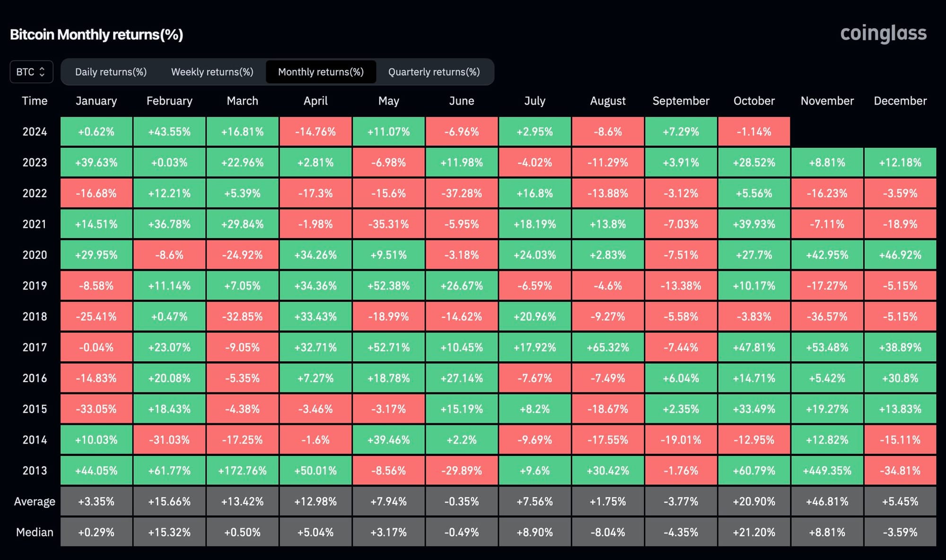Switch to Weekly returns(%) tab
This screenshot has height=560, width=946.
212,72
